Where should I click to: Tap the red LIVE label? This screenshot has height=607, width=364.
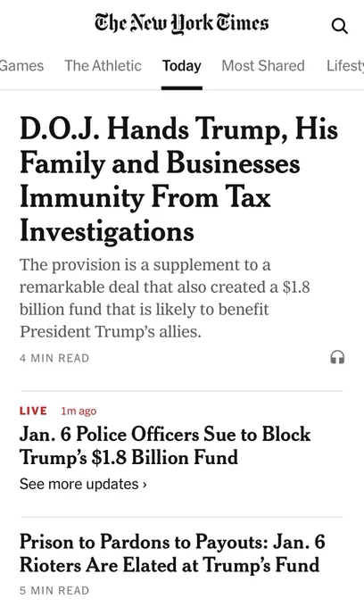33,411
